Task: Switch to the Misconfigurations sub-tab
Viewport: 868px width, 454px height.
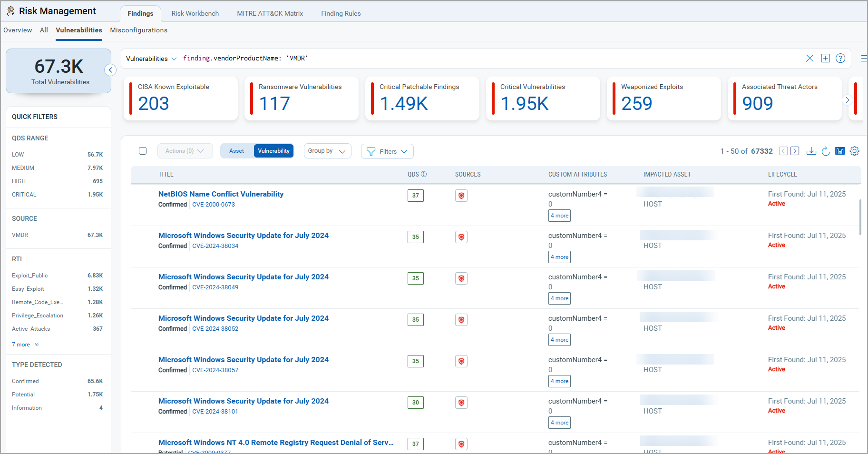Action: (138, 30)
